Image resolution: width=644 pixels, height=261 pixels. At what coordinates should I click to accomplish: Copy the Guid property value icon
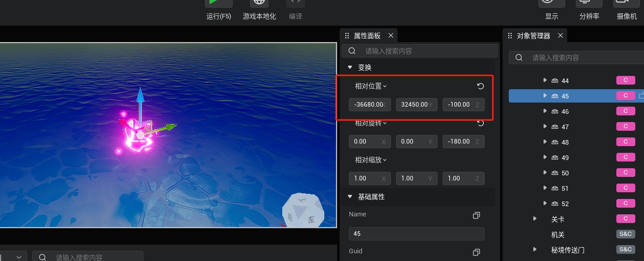pyautogui.click(x=476, y=252)
